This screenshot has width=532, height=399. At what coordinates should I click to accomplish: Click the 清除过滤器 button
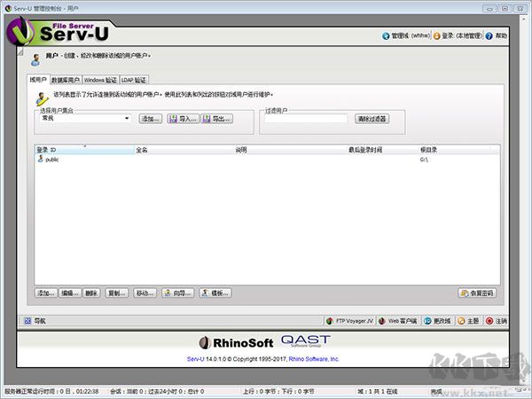click(372, 119)
